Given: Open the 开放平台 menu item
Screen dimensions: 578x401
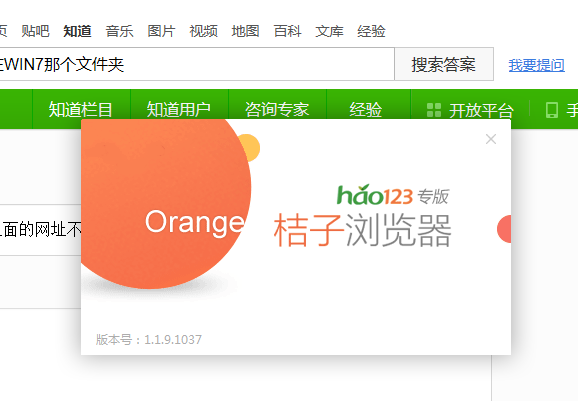Looking at the screenshot, I should (481, 110).
